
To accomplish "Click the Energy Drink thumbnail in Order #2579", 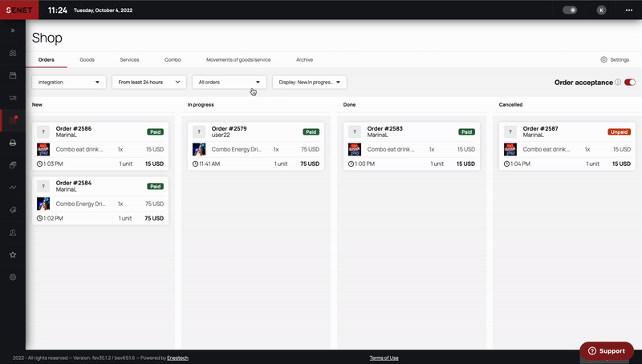I will [x=199, y=149].
